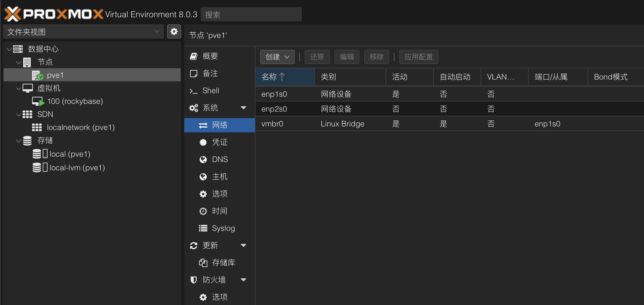Collapse the 系统 section in sidebar
This screenshot has width=644, height=305.
tap(244, 108)
